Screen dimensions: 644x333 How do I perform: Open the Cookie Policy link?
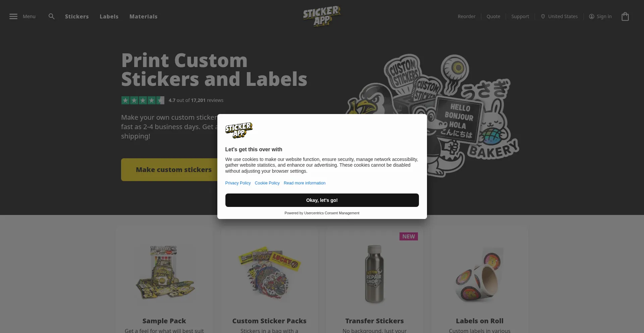[x=267, y=183]
